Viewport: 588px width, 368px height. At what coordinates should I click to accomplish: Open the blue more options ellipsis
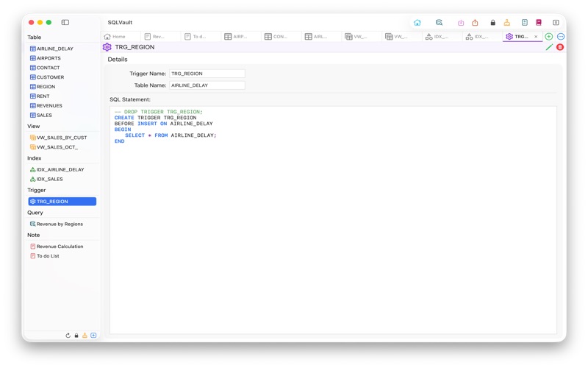(x=561, y=36)
